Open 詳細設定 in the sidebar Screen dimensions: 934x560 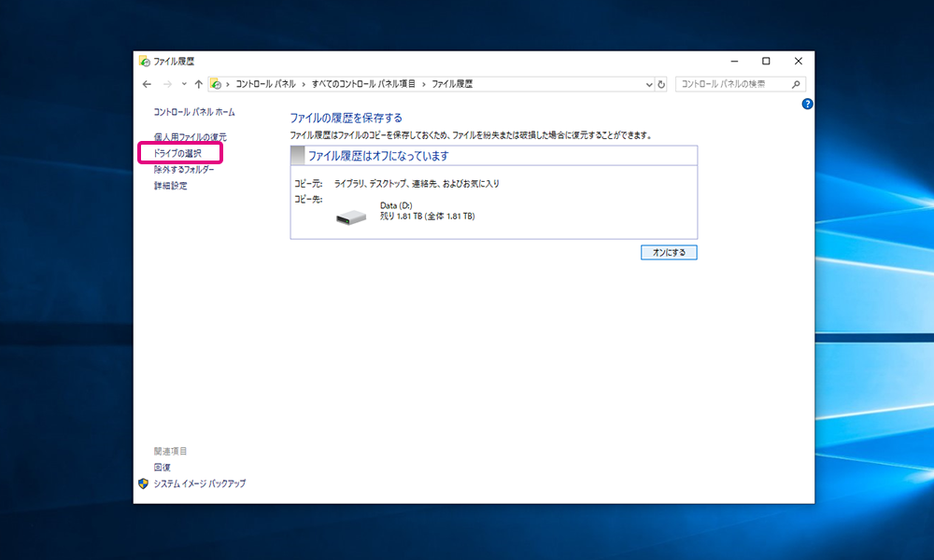(170, 186)
